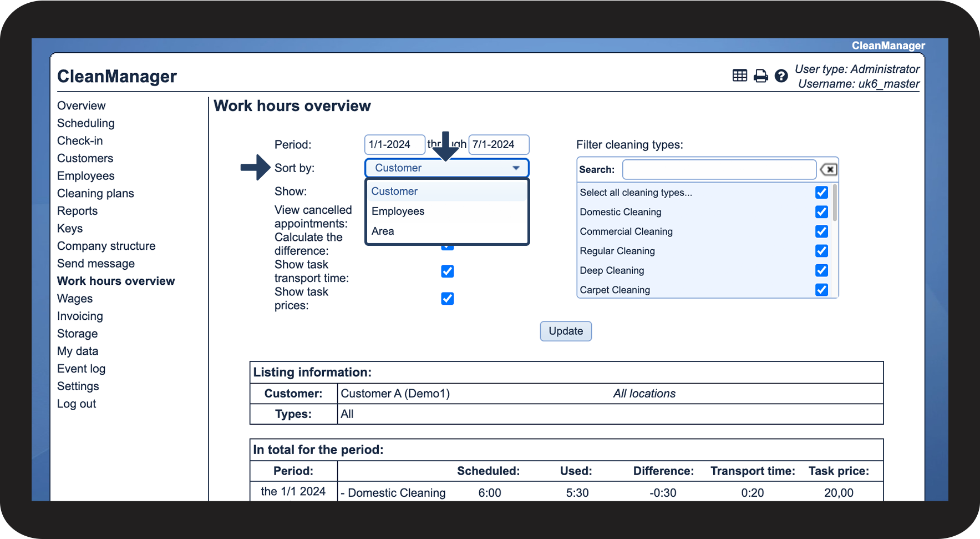Clear search with the backspace icon

(828, 170)
